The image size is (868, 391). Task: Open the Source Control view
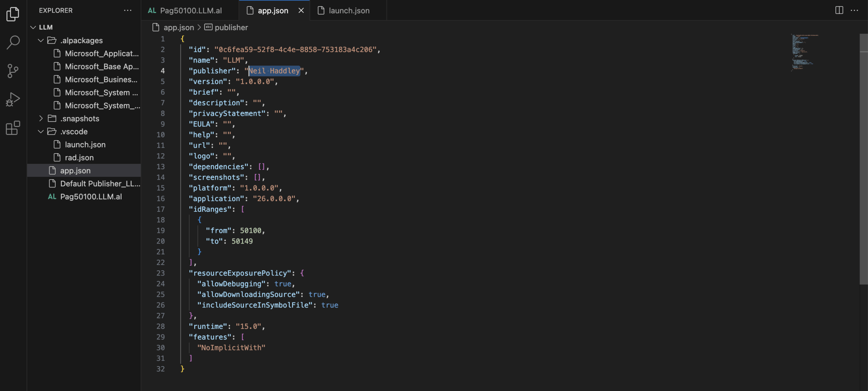13,71
